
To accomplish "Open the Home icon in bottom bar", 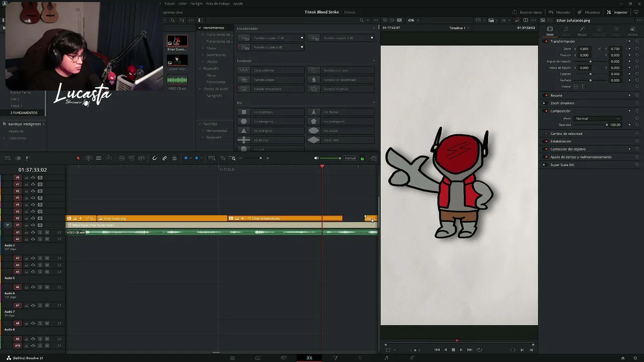I will pos(623,358).
